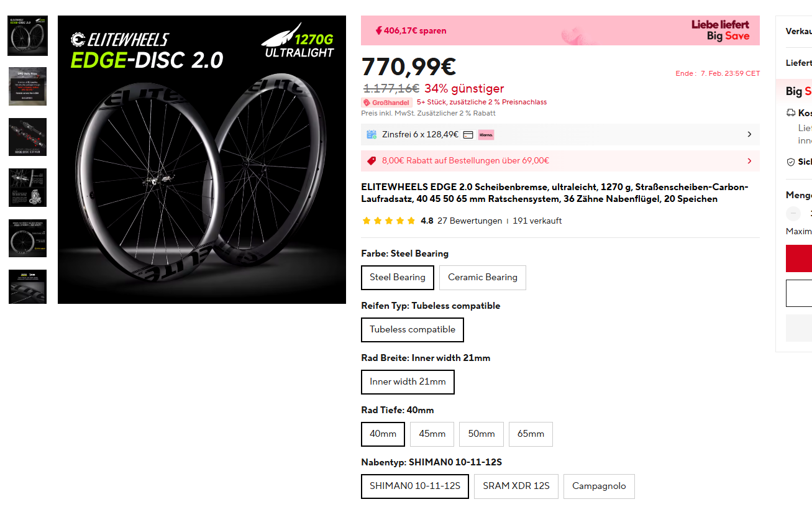The image size is (812, 507).
Task: Click the lightning icon beside 406,17€ sparen
Action: coord(378,30)
